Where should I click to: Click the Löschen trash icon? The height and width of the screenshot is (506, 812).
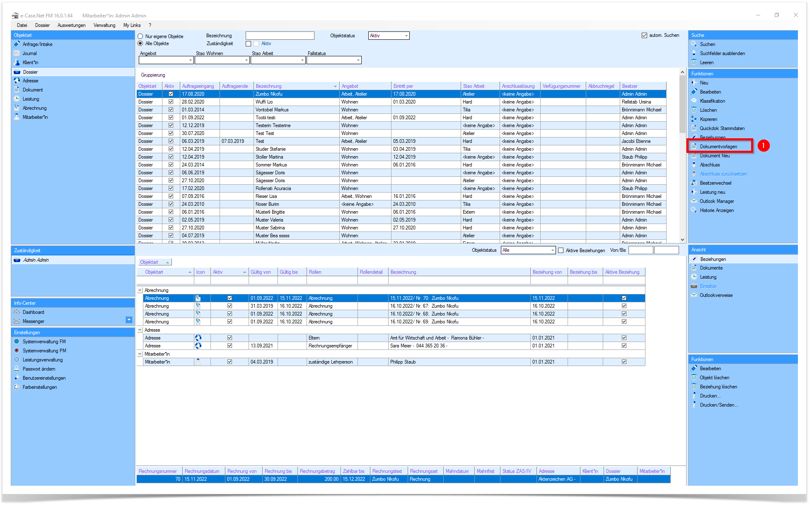point(694,110)
